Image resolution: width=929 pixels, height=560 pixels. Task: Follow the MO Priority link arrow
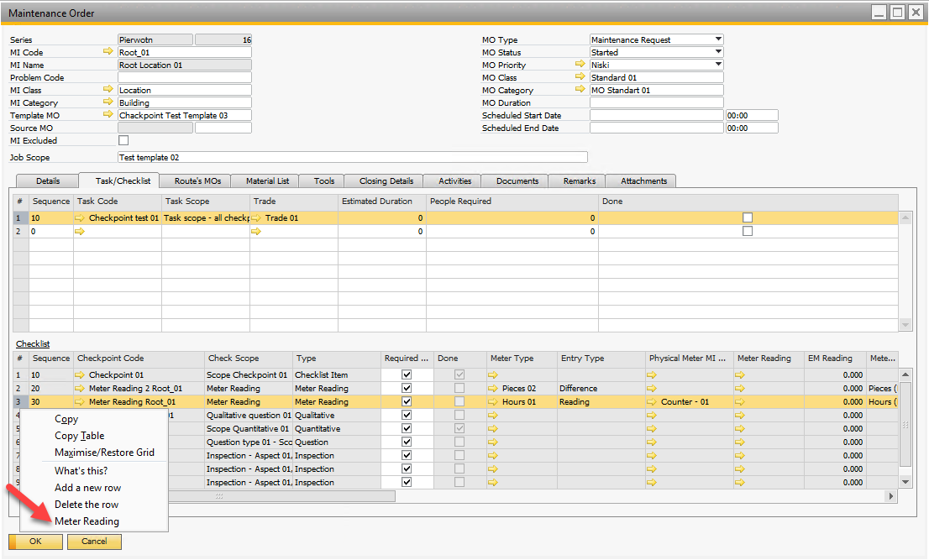580,65
